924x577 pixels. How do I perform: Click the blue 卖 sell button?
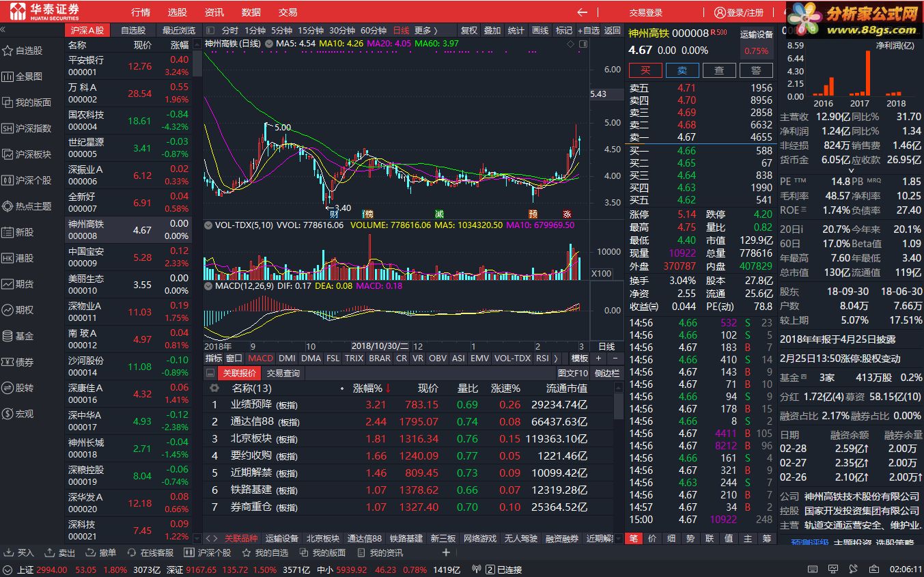click(x=682, y=70)
